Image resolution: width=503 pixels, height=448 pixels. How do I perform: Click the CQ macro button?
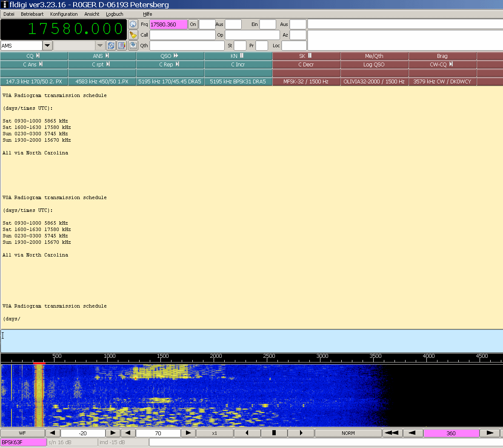pos(34,56)
